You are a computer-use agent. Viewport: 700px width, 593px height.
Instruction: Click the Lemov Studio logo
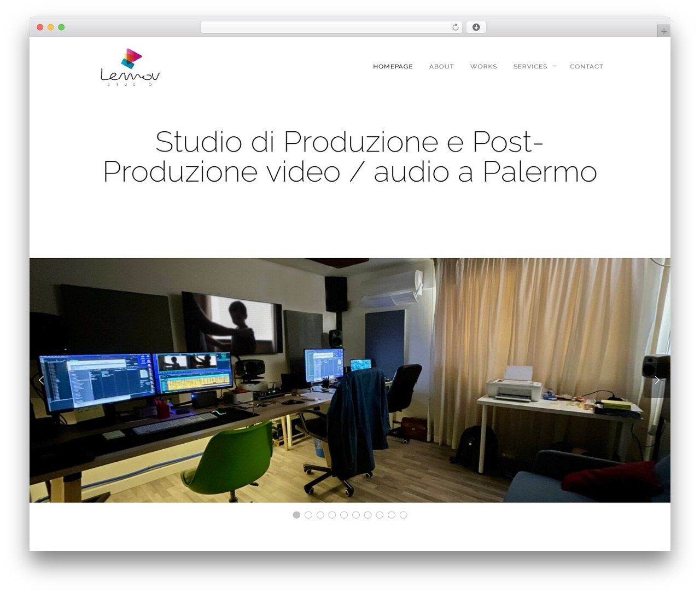coord(130,67)
